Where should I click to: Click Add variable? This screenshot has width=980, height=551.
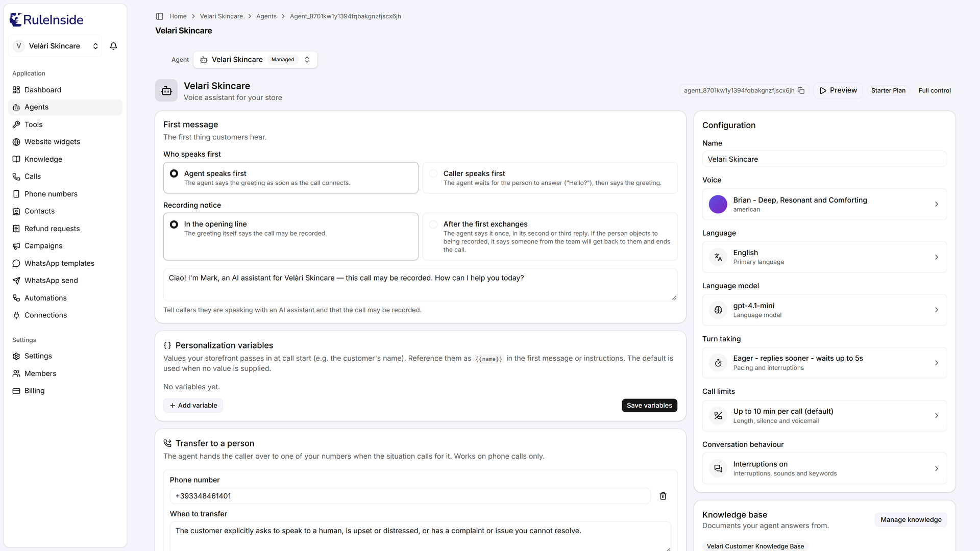click(193, 406)
